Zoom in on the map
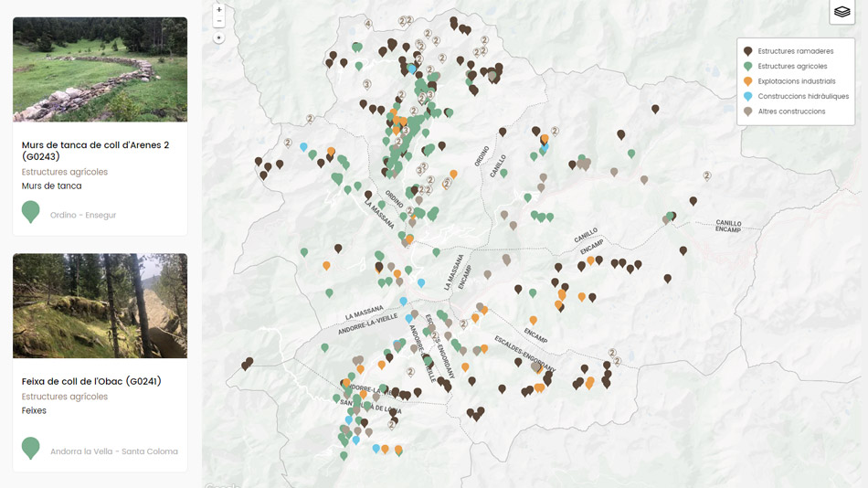 [218, 9]
